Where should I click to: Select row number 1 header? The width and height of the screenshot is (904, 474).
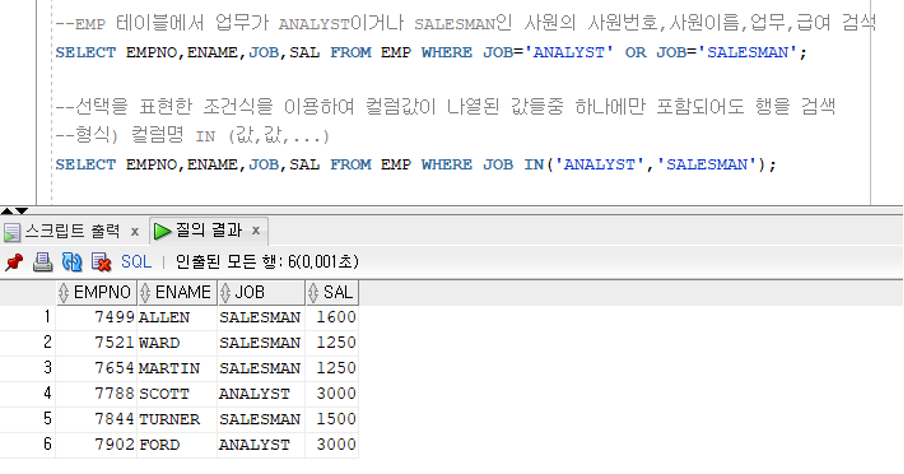(28, 318)
